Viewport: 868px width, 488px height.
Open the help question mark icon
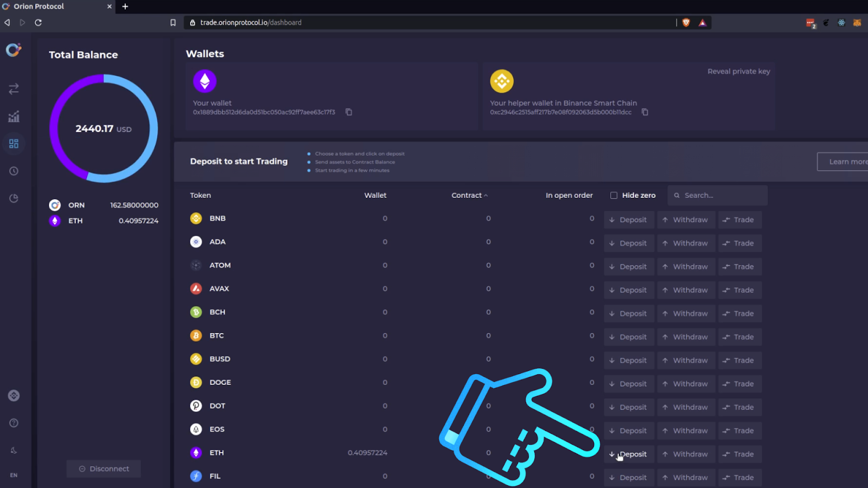tap(14, 423)
